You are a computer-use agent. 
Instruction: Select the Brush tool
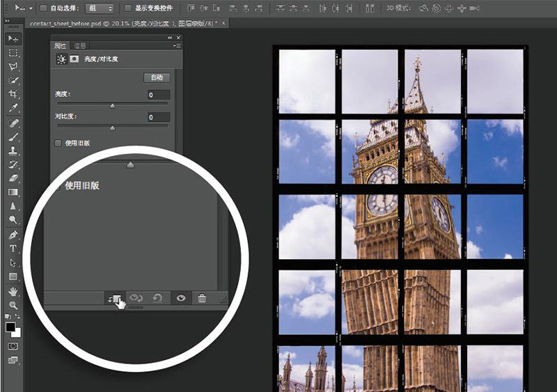(13, 137)
